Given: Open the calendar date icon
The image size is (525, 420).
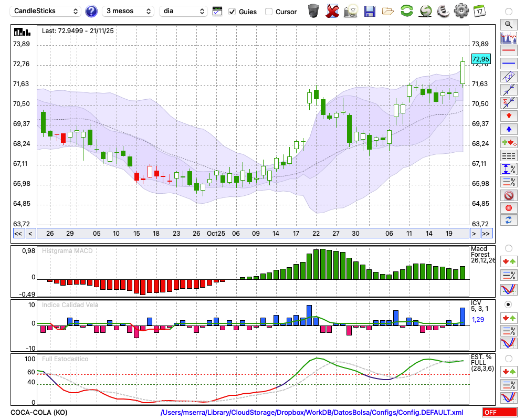Looking at the screenshot, I should (479, 10).
